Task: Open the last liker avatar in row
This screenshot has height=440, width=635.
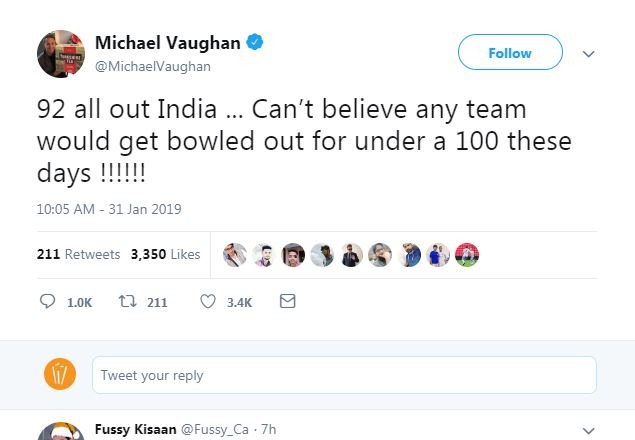Action: [x=467, y=254]
